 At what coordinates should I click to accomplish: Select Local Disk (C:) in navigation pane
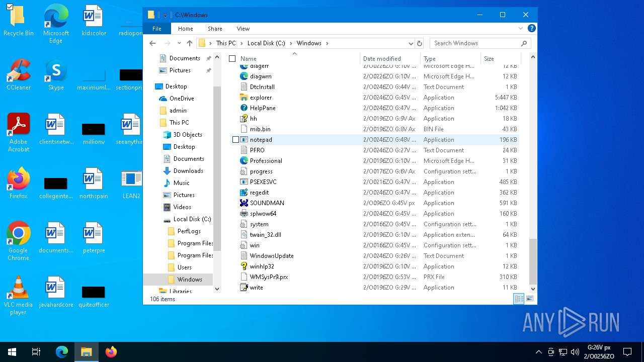pos(192,219)
